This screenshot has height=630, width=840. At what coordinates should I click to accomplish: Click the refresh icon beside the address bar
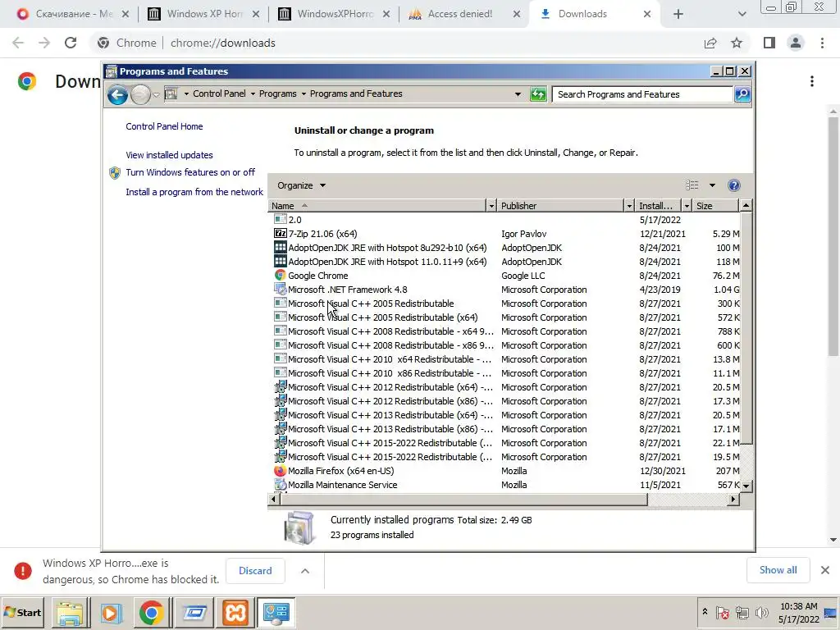coord(538,94)
